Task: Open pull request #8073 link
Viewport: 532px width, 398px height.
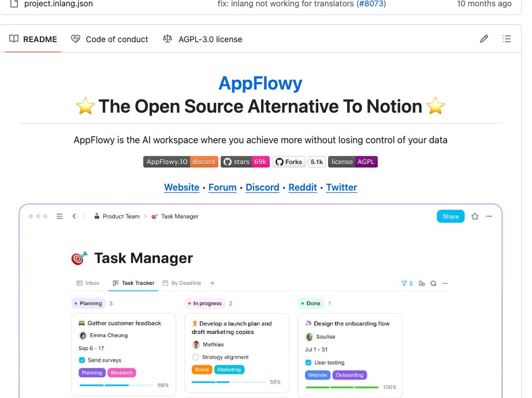Action: pyautogui.click(x=371, y=3)
